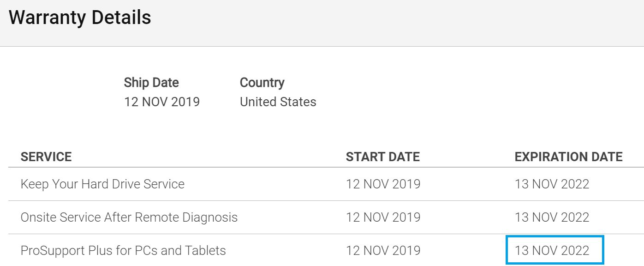644x266 pixels.
Task: Click expiration date of Keep Your Hard Drive Service
Action: (x=552, y=184)
